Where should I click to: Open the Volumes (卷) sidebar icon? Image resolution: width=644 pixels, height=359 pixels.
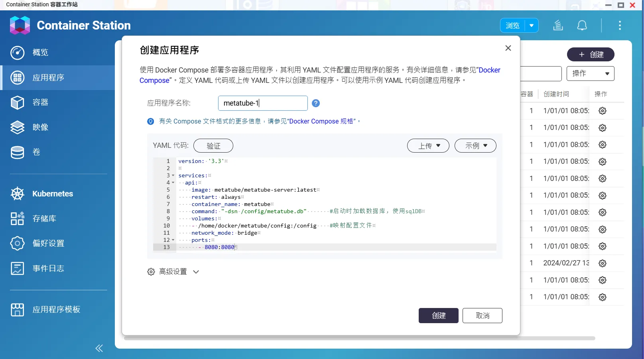(17, 152)
